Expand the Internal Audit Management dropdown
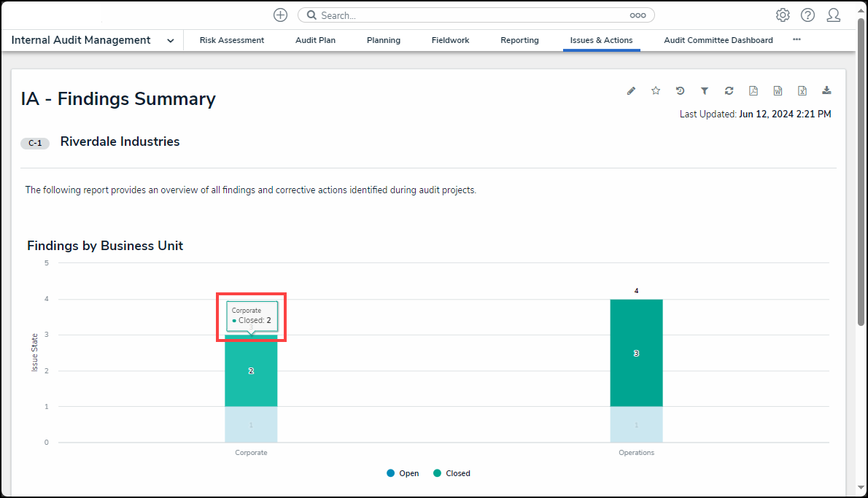The width and height of the screenshot is (868, 498). point(170,41)
